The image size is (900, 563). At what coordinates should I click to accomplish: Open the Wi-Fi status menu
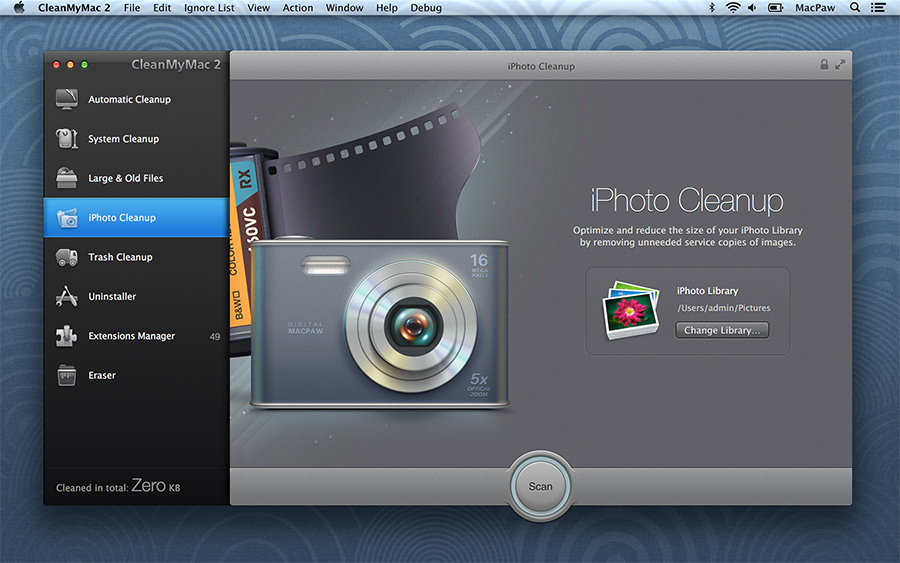pos(733,7)
